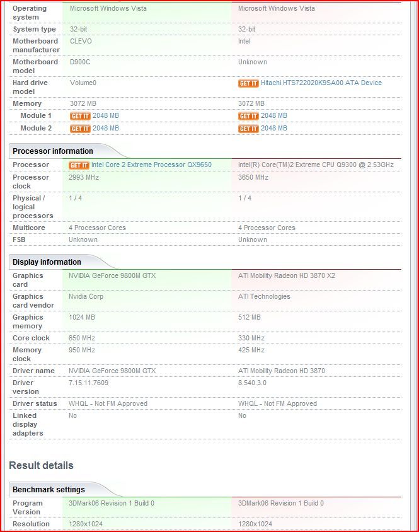Image resolution: width=419 pixels, height=532 pixels.
Task: Open right Module 1 2048 MB link
Action: (274, 115)
